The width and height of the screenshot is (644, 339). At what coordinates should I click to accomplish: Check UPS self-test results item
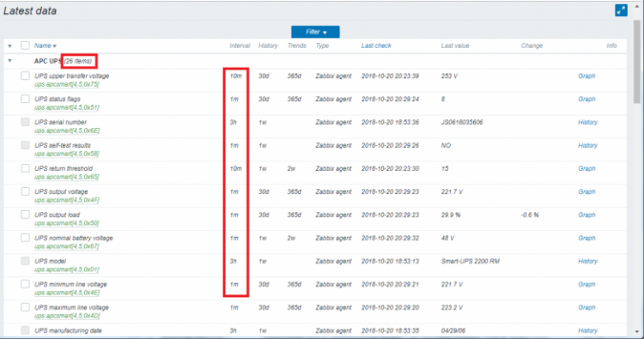pos(25,145)
